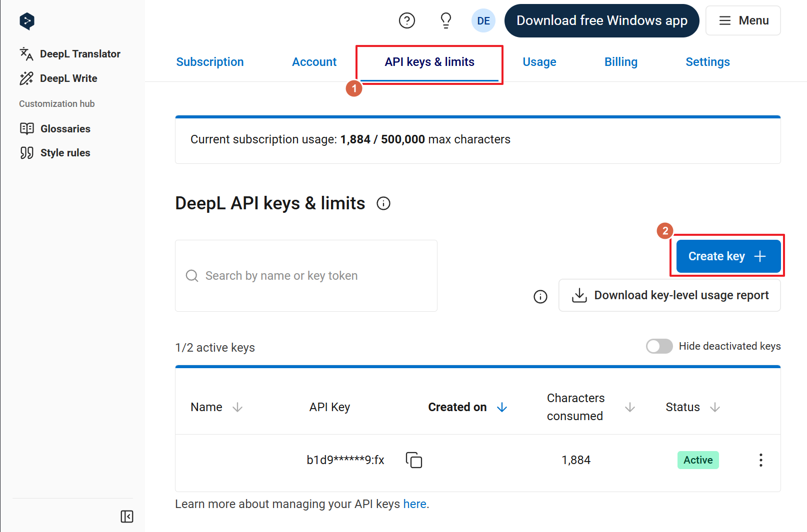Click the info icon beside page heading
The height and width of the screenshot is (532, 807).
tap(383, 203)
